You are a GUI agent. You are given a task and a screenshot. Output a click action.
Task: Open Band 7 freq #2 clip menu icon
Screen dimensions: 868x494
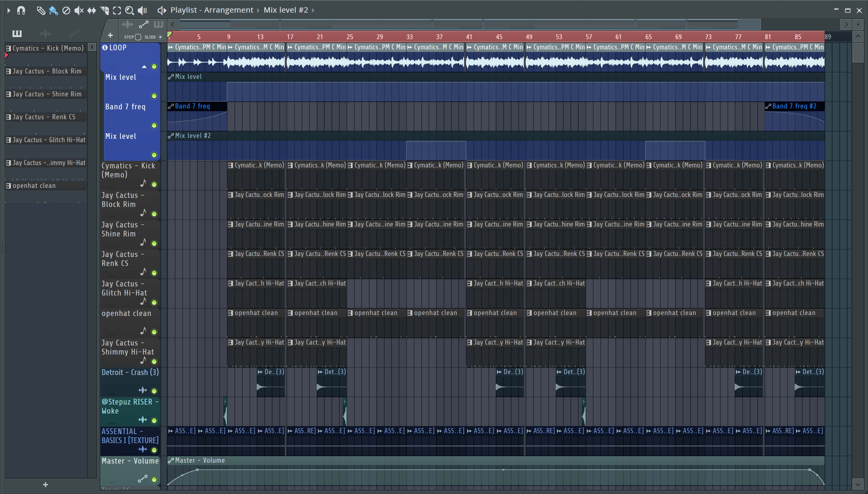[x=768, y=106]
